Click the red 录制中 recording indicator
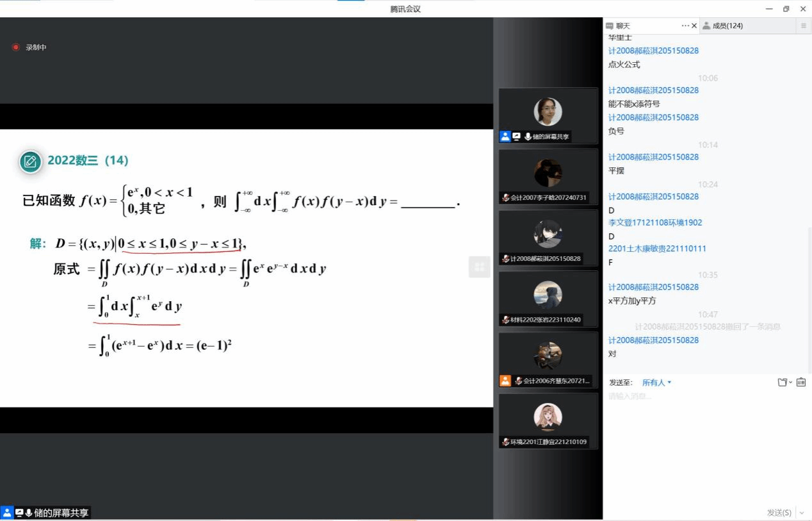 [x=16, y=47]
